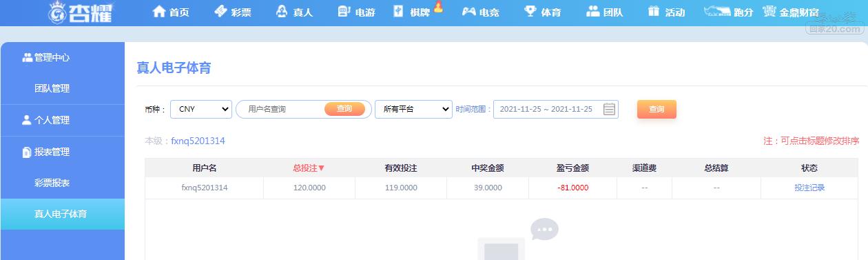Sort by 用户名 column header
This screenshot has height=260, width=868.
click(205, 168)
